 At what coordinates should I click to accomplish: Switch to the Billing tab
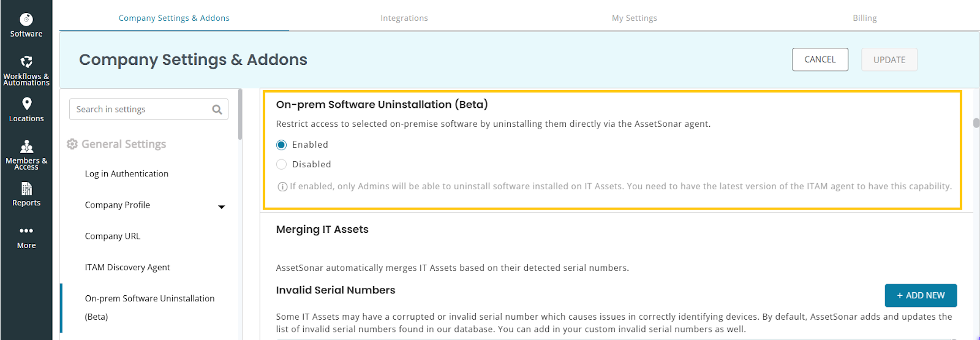865,18
